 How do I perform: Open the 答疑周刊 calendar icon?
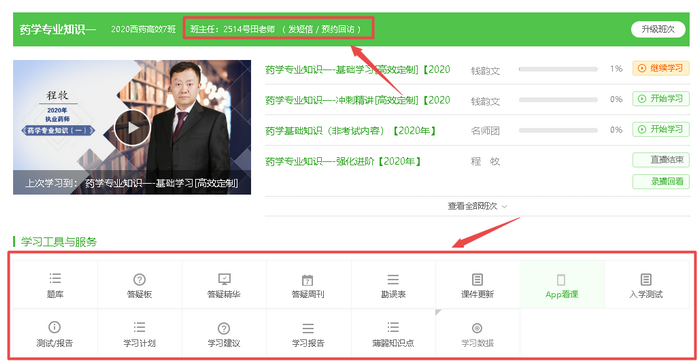[x=308, y=280]
